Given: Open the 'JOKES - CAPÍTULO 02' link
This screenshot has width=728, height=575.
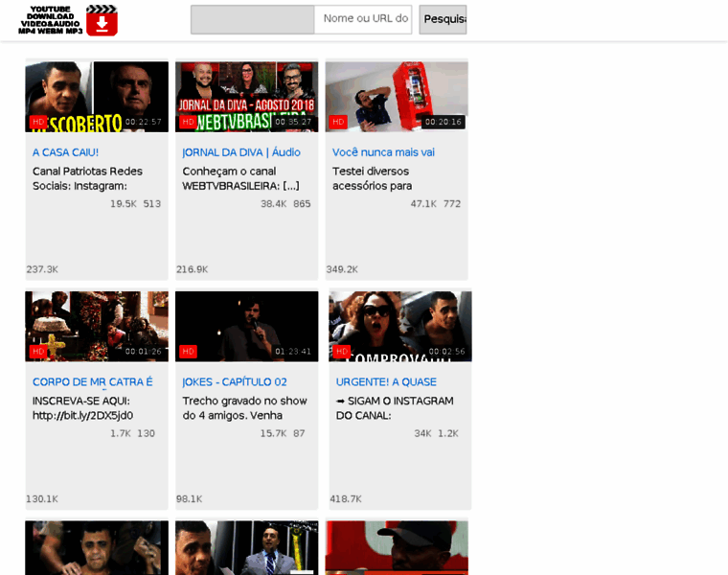Looking at the screenshot, I should tap(235, 382).
